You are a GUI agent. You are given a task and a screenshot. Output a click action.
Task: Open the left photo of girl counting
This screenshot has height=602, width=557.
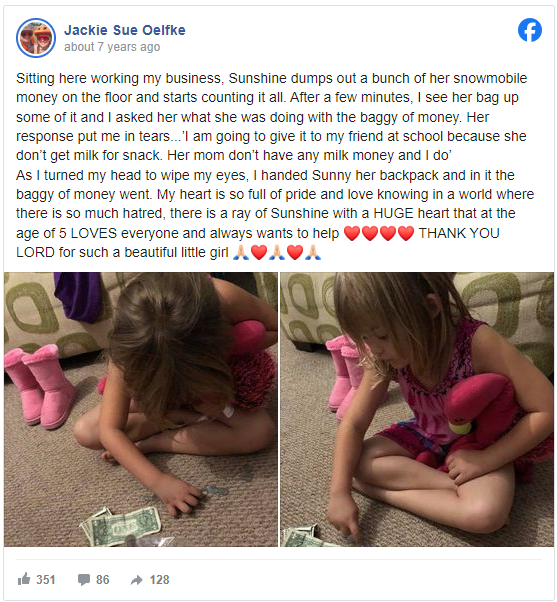(x=141, y=409)
